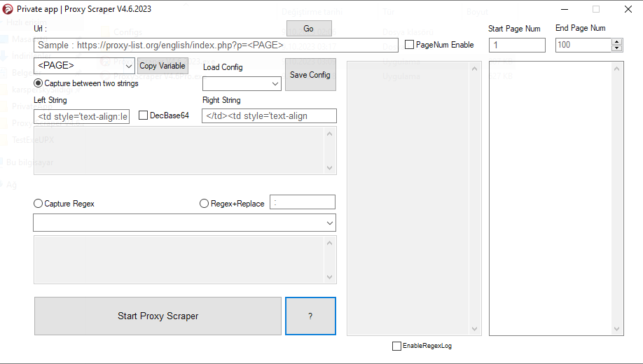Toggle the DecBase64 checkbox
The image size is (643, 364).
click(143, 115)
